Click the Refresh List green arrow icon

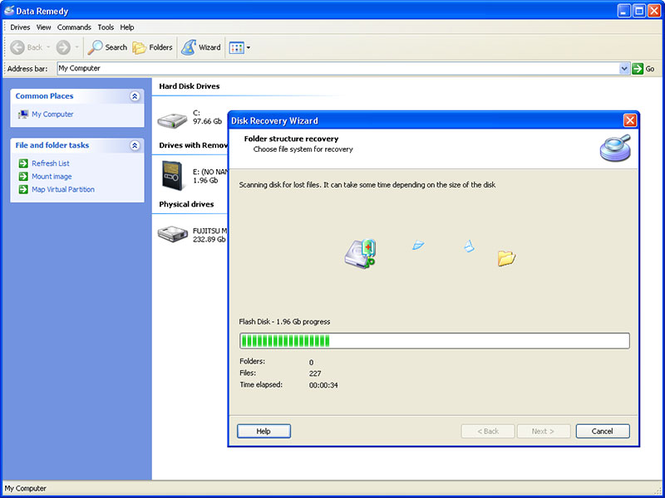click(23, 163)
